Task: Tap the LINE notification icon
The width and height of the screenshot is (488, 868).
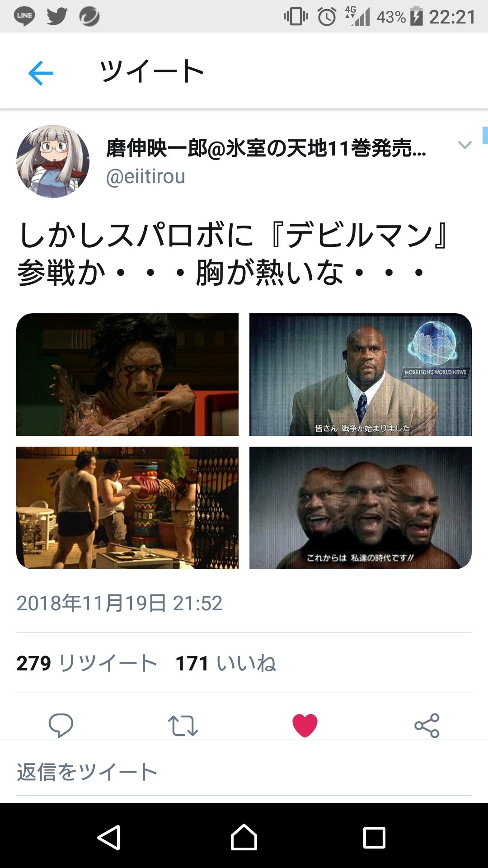Action: click(24, 16)
